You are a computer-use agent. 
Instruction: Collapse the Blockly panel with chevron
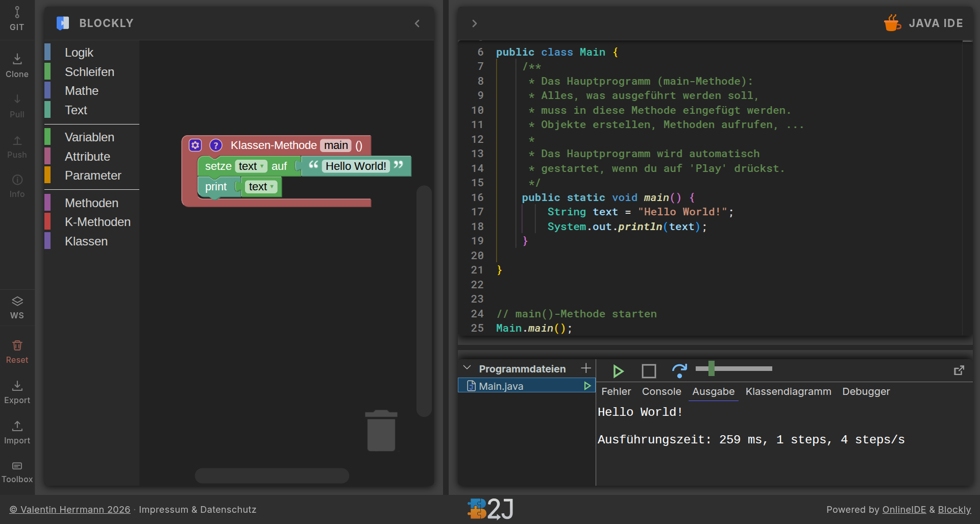(417, 23)
